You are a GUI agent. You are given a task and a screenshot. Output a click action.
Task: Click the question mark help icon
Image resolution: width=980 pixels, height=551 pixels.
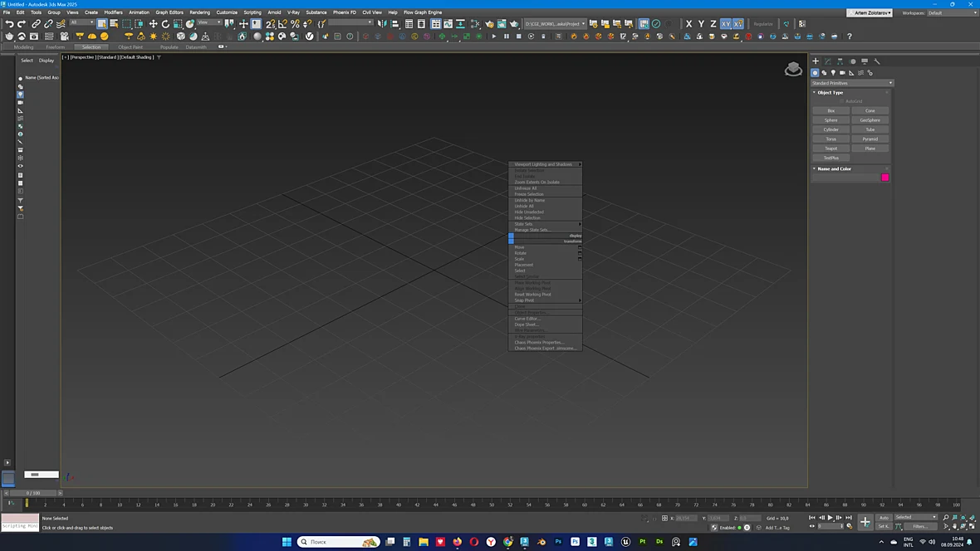tap(850, 37)
